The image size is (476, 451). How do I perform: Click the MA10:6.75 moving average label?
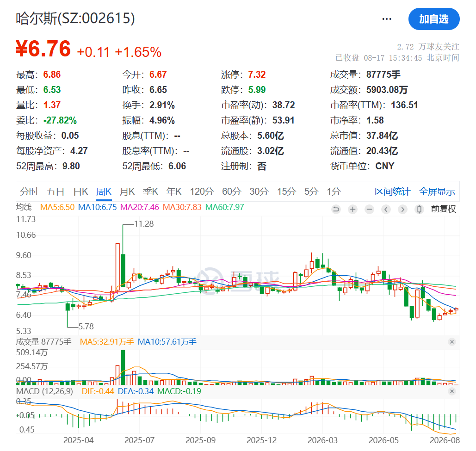pyautogui.click(x=98, y=207)
